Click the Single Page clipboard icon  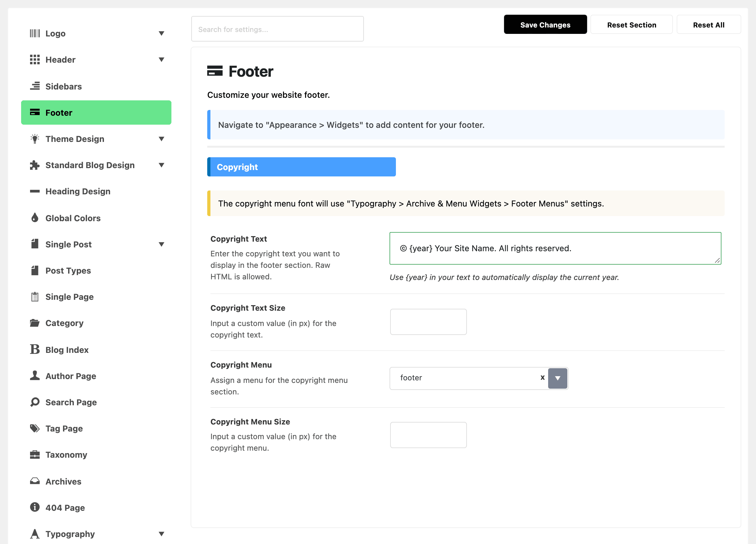(x=35, y=297)
